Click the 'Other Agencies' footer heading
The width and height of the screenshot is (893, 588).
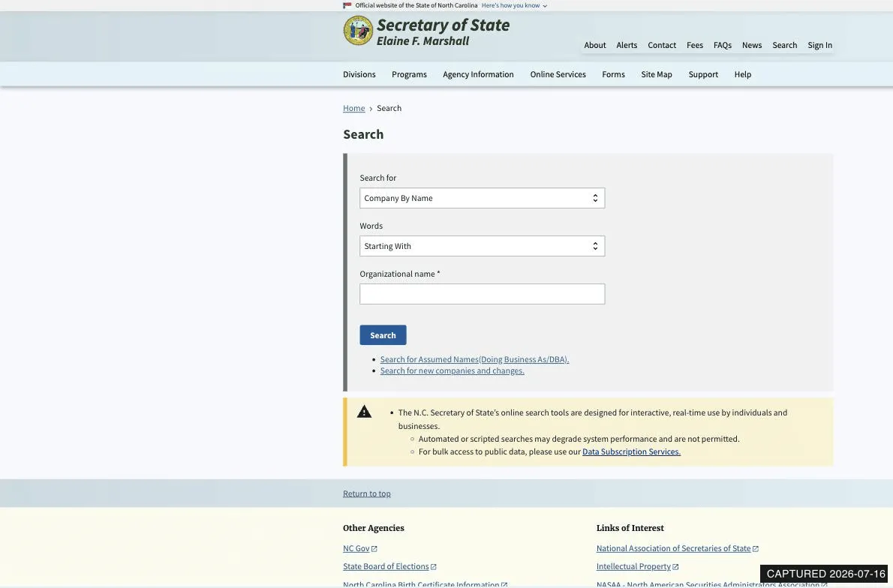(374, 528)
